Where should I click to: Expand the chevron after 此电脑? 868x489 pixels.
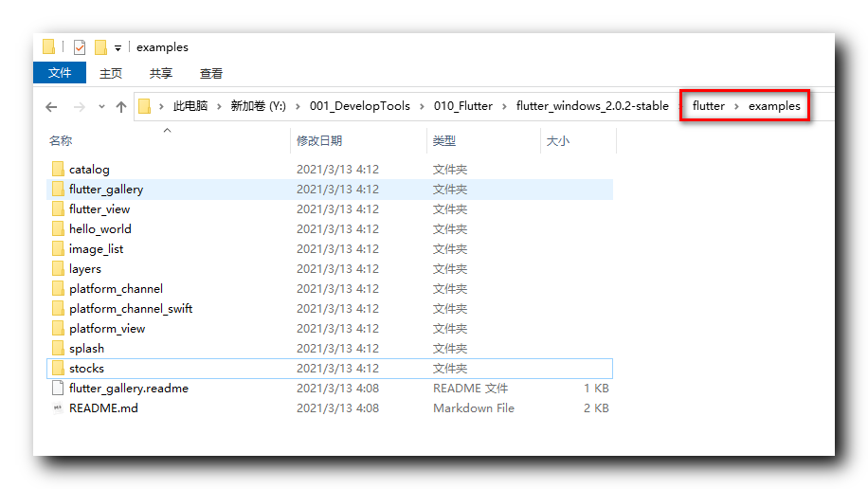219,106
